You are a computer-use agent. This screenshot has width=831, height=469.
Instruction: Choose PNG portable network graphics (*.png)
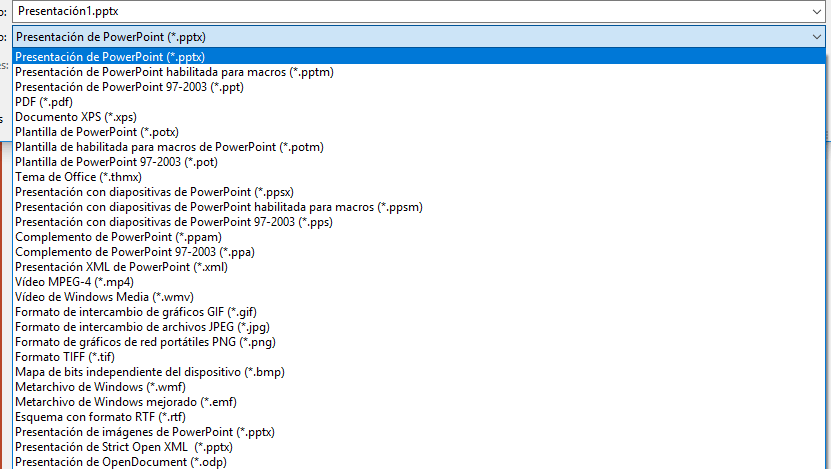(419, 342)
